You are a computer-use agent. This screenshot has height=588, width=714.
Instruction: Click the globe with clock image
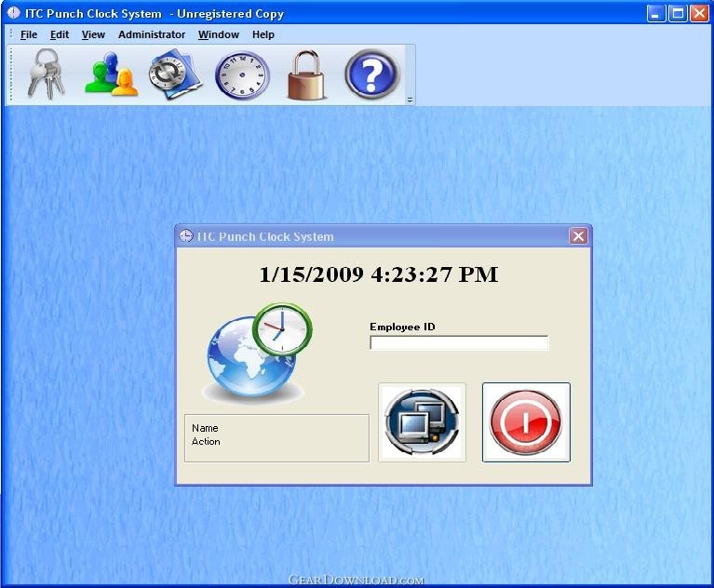(x=257, y=354)
